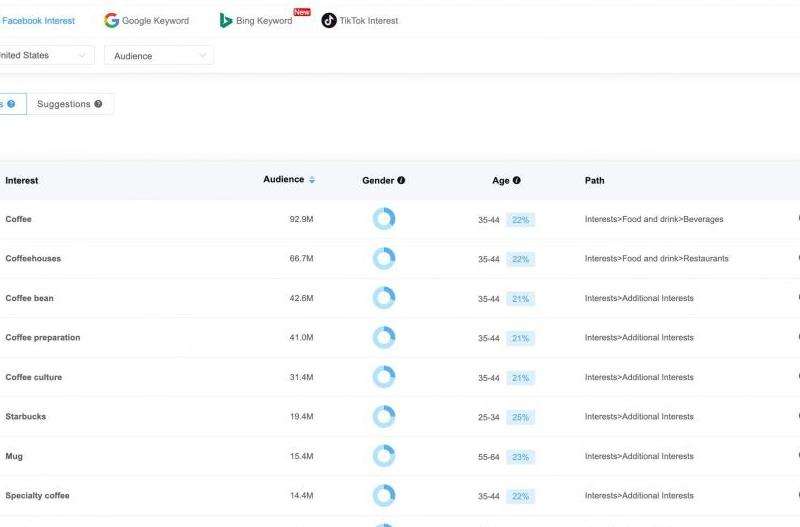Click the Starbucks gender donut chart
800x527 pixels.
[x=384, y=416]
